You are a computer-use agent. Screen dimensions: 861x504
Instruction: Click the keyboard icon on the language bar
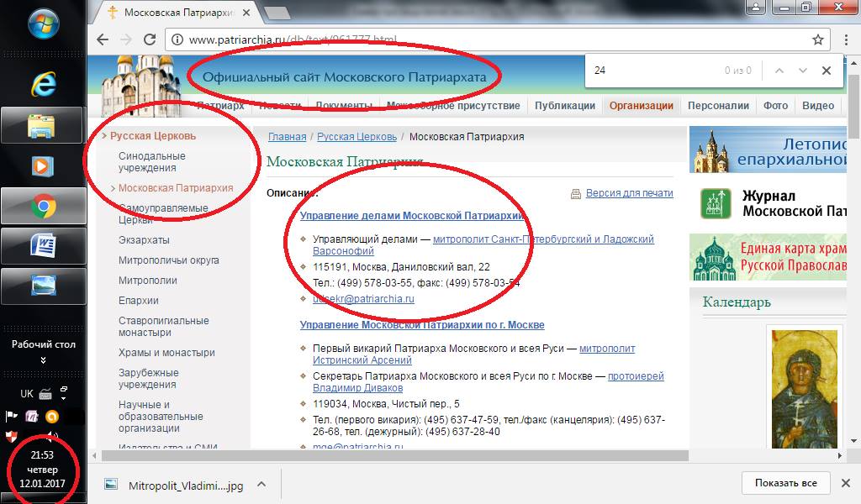(x=45, y=394)
